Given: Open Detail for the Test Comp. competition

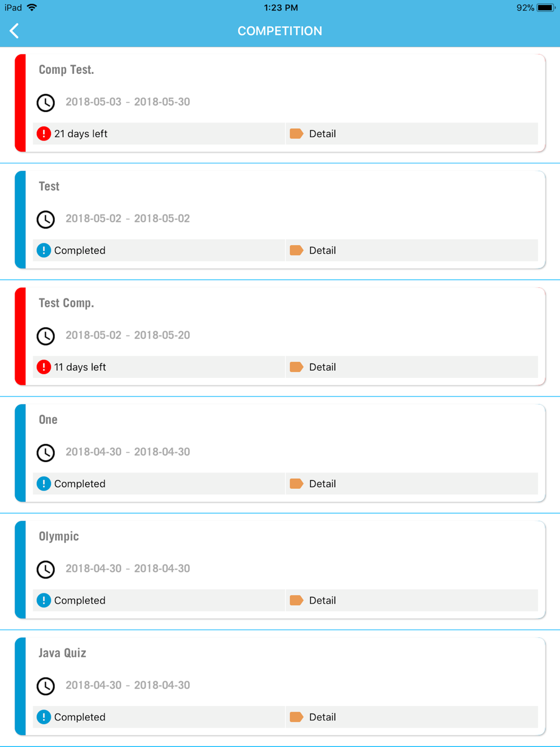Looking at the screenshot, I should [412, 367].
